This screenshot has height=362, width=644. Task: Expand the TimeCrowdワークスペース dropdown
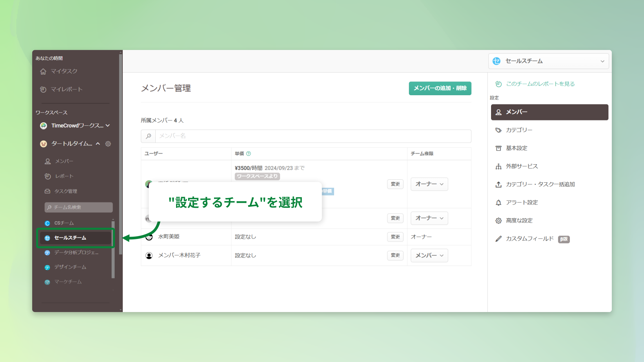[x=108, y=125]
